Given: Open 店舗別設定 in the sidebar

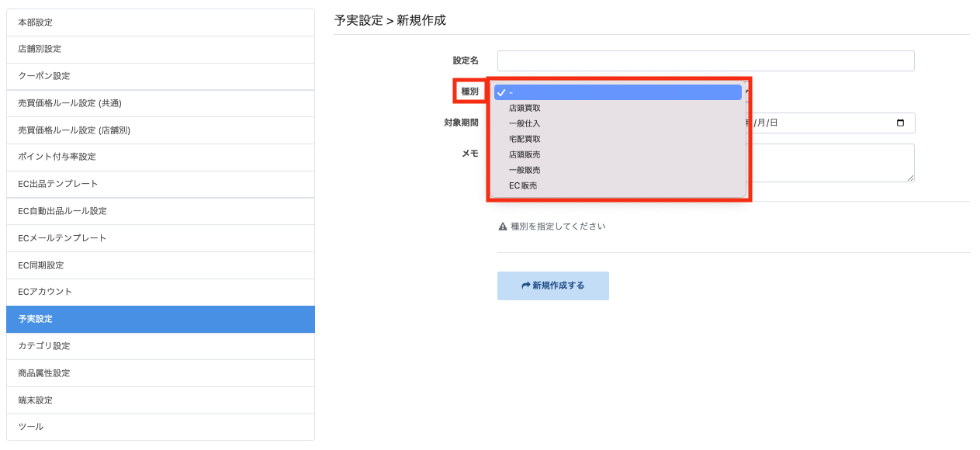Looking at the screenshot, I should (x=161, y=50).
